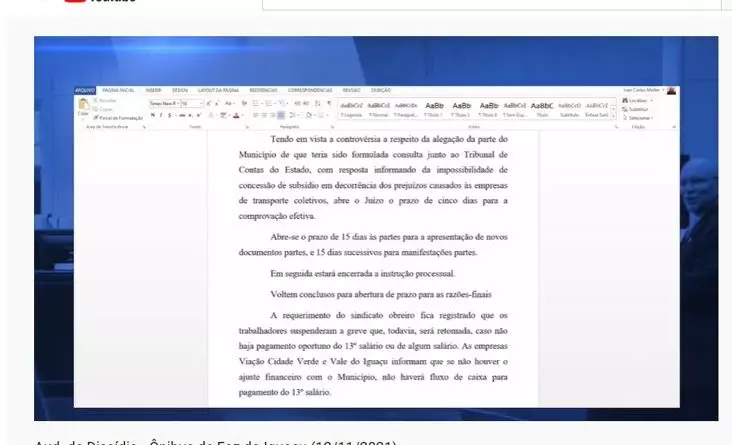Open the REVISÃO ribbon tab
Image resolution: width=732 pixels, height=445 pixels.
(x=351, y=90)
